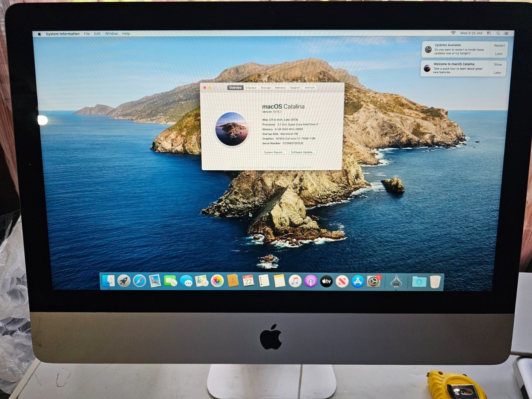
Task: Open Finder from the Dock
Action: pos(108,281)
